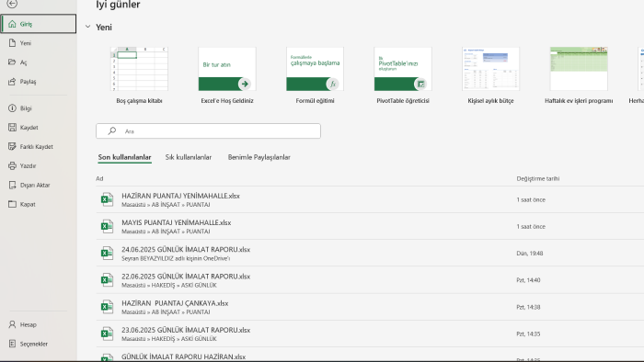Viewport: 644px width, 362px height.
Task: Sort by the Ad column header
Action: [x=99, y=178]
